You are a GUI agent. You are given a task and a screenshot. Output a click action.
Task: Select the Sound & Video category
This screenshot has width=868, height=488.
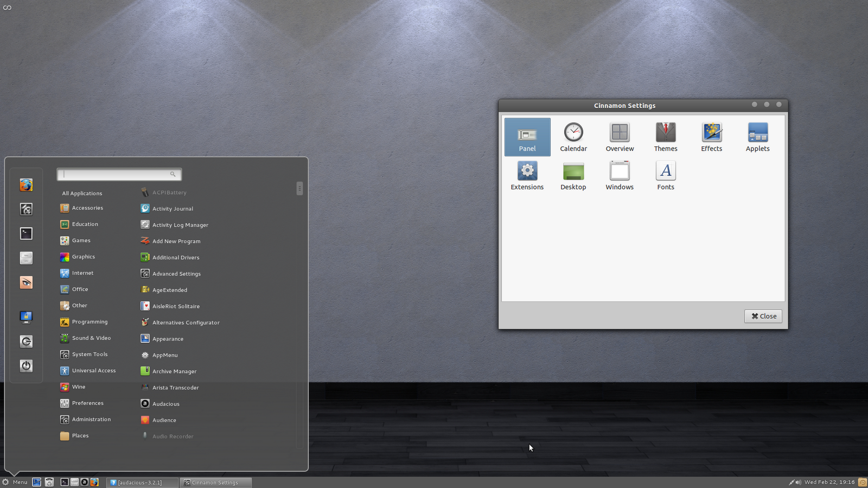point(91,338)
